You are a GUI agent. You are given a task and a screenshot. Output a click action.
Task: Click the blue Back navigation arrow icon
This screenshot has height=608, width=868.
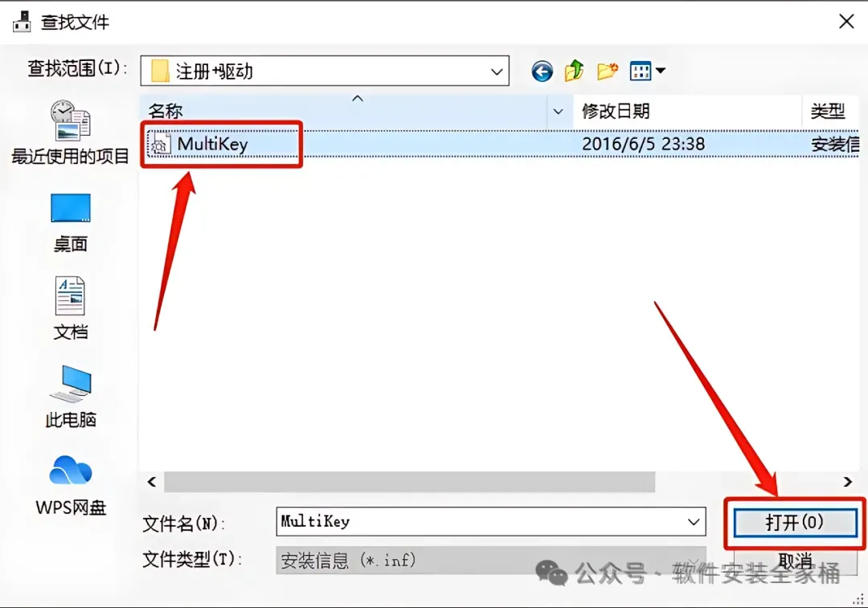point(542,71)
